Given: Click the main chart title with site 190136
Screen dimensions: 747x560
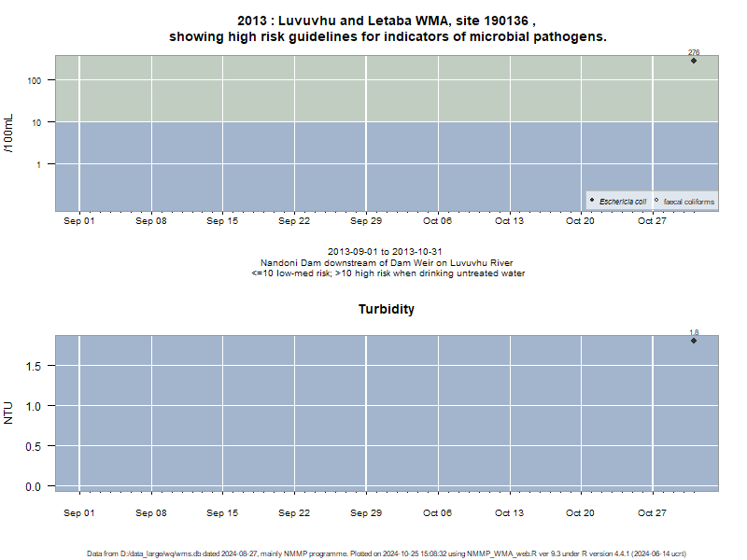Looking at the screenshot, I should 388,29.
